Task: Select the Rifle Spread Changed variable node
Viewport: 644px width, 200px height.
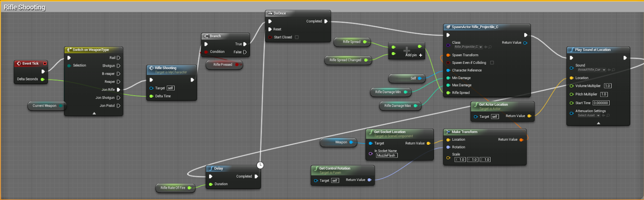Action: point(348,60)
